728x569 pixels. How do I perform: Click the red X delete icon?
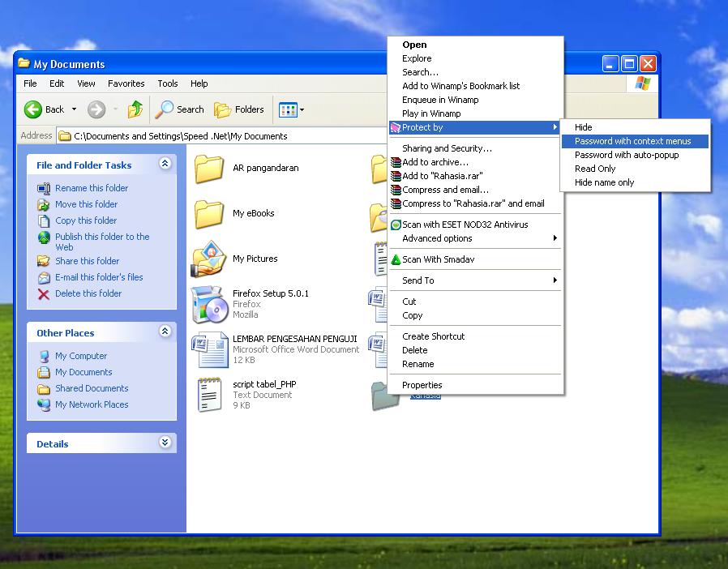pyautogui.click(x=44, y=294)
